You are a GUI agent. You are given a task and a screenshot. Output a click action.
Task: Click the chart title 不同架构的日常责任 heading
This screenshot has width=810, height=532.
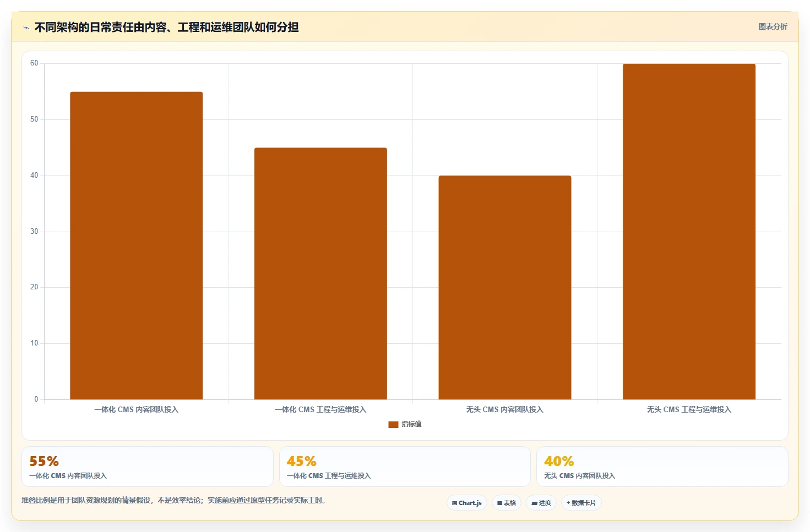[166, 28]
